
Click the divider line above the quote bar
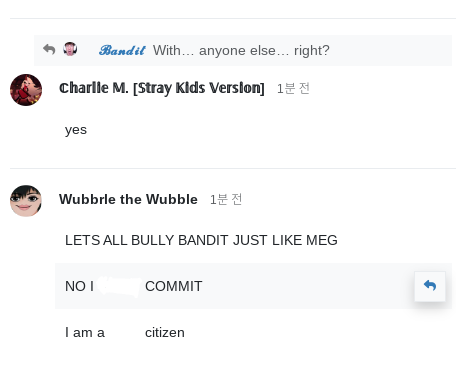(233, 18)
